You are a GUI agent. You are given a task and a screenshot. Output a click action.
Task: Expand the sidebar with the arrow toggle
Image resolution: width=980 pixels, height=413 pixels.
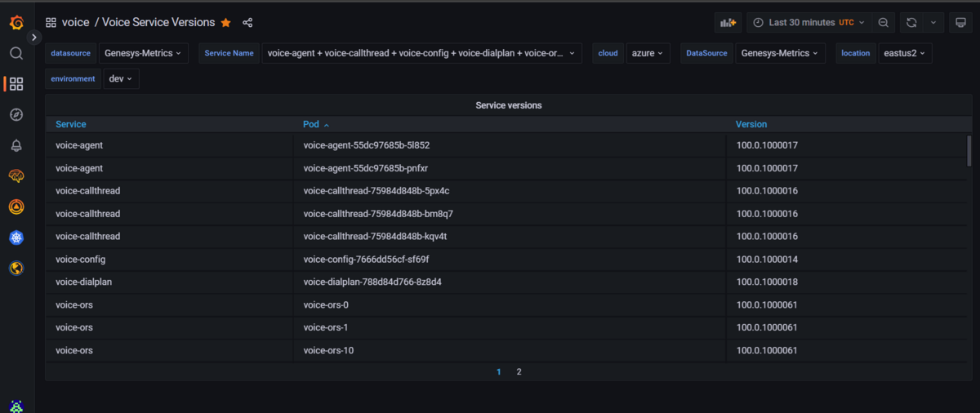[x=34, y=38]
